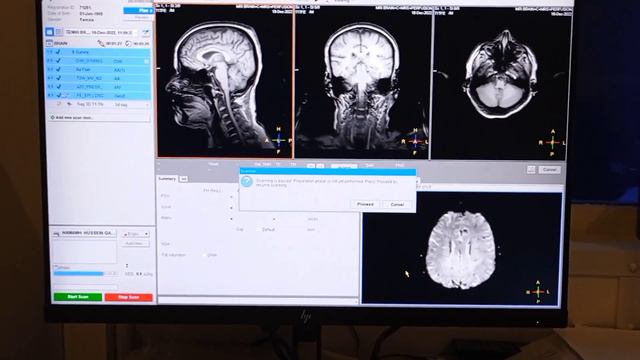Click orientation cross marker in axial cerebellum view
The image size is (640, 360).
coord(552,143)
